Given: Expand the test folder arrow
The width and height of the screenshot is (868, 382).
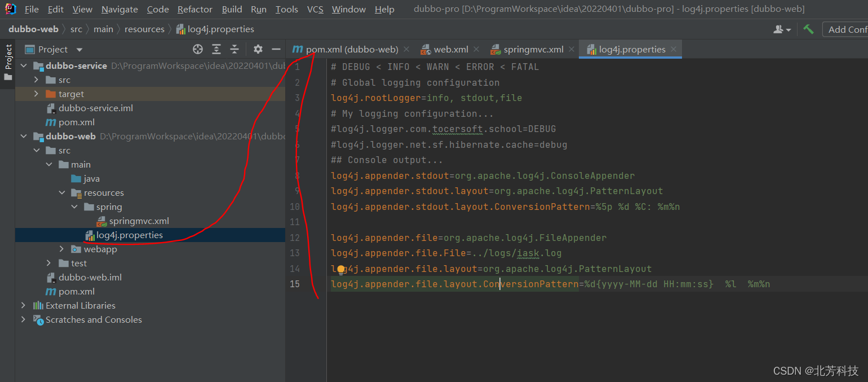Looking at the screenshot, I should [x=49, y=263].
